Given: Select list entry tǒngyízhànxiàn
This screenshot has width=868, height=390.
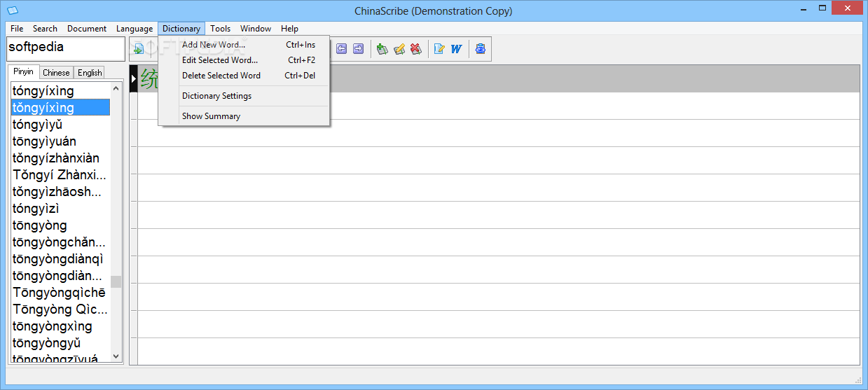Looking at the screenshot, I should coord(60,158).
